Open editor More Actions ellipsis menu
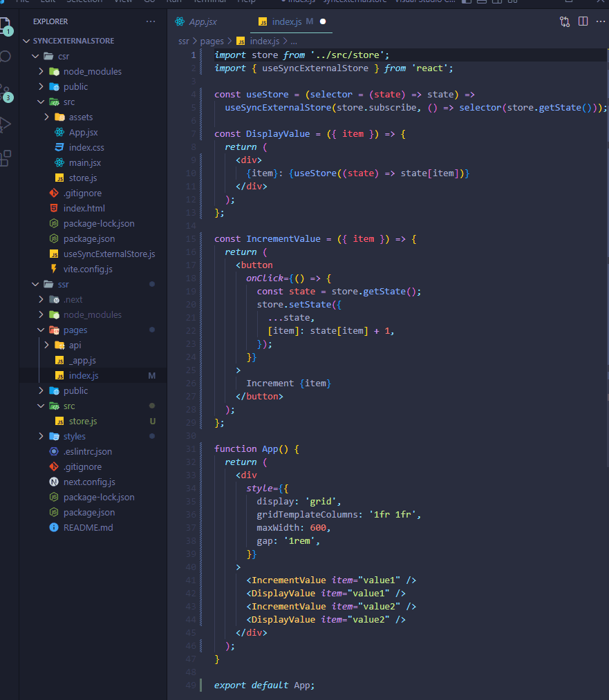Image resolution: width=609 pixels, height=700 pixels. [600, 21]
